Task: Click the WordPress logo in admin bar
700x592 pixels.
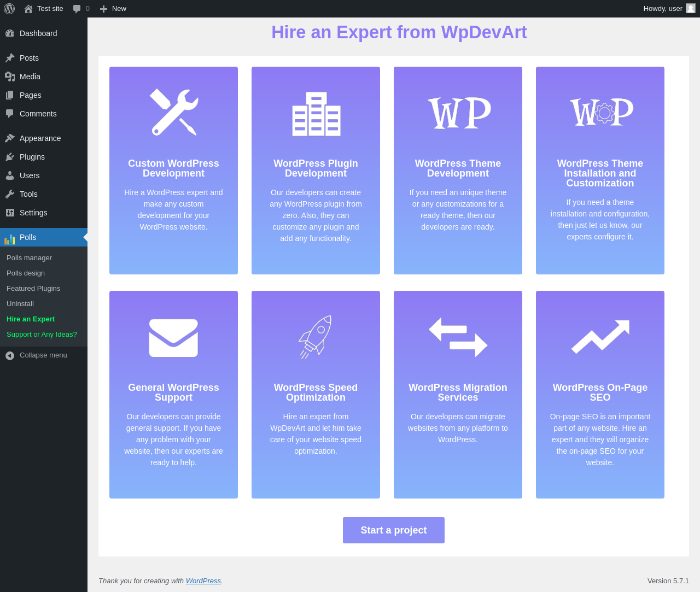Action: click(x=9, y=9)
